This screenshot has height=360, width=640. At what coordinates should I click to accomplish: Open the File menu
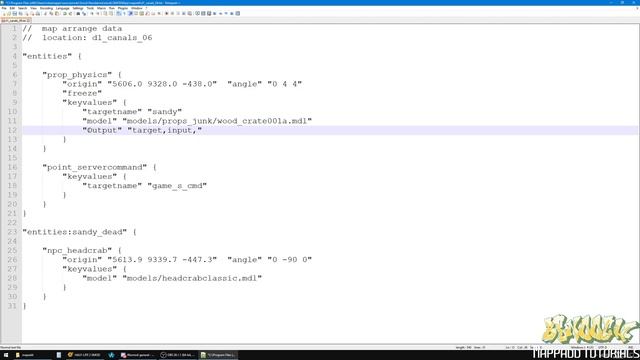point(4,8)
